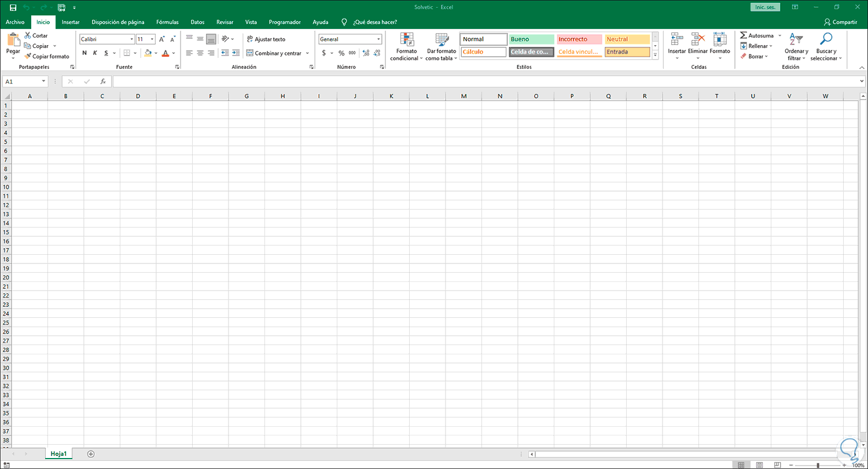Click the Inic. ses. sign-in button

[x=765, y=7]
